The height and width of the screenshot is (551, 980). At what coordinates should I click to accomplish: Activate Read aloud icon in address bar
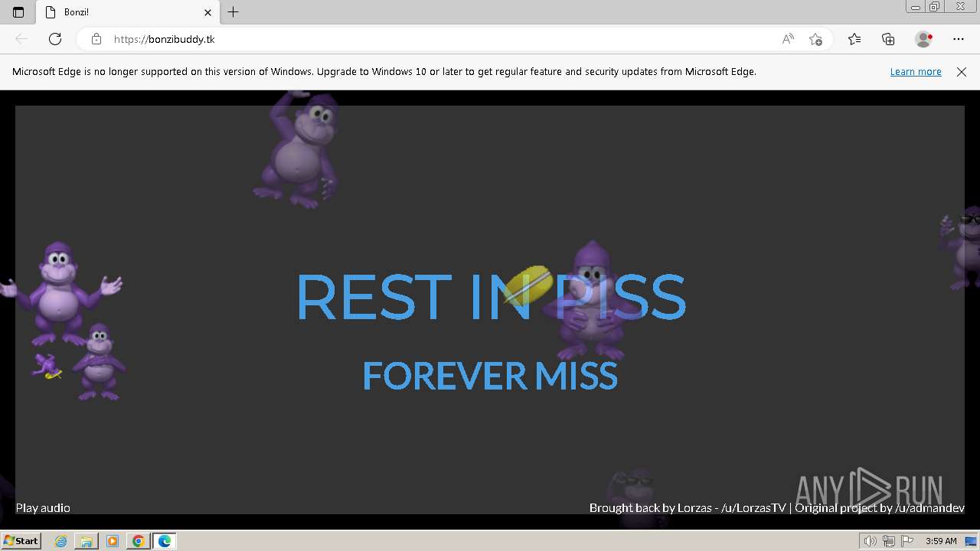click(788, 39)
